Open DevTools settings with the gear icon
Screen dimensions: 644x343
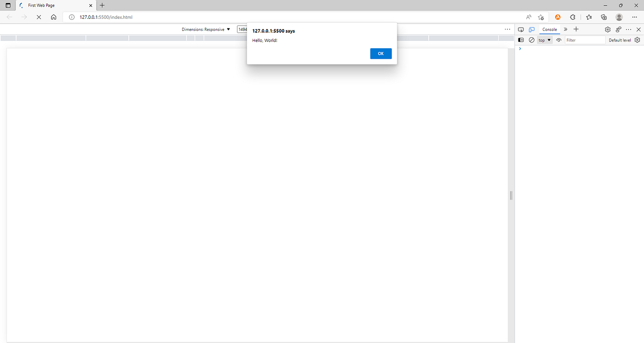tap(607, 29)
